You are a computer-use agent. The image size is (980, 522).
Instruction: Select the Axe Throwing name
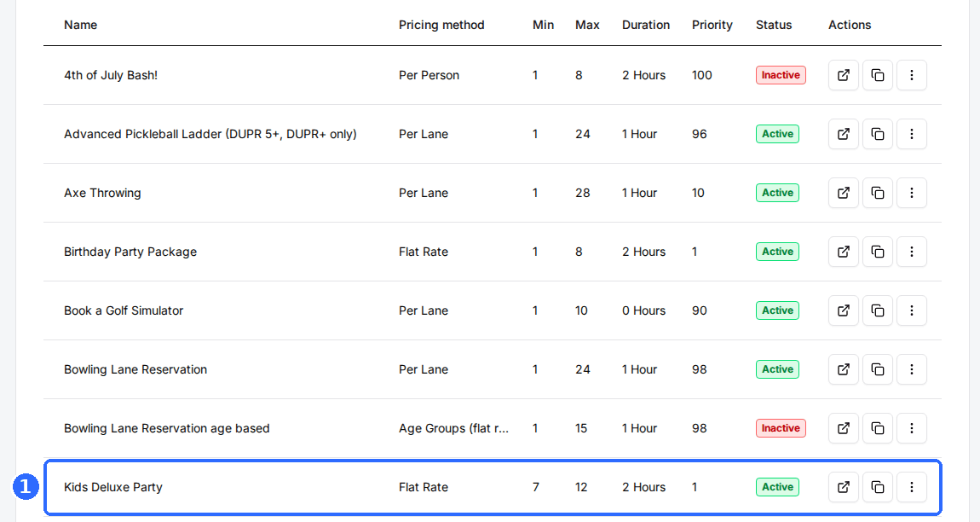tap(102, 193)
